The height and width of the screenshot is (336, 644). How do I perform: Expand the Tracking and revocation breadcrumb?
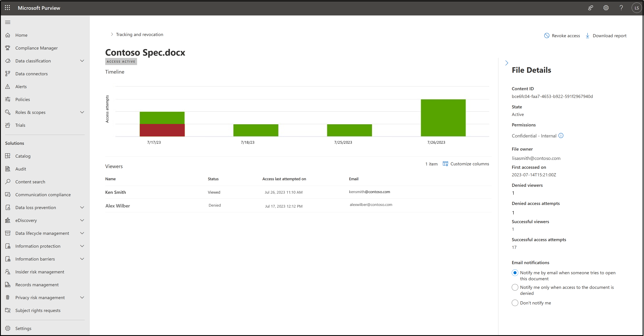click(x=112, y=34)
